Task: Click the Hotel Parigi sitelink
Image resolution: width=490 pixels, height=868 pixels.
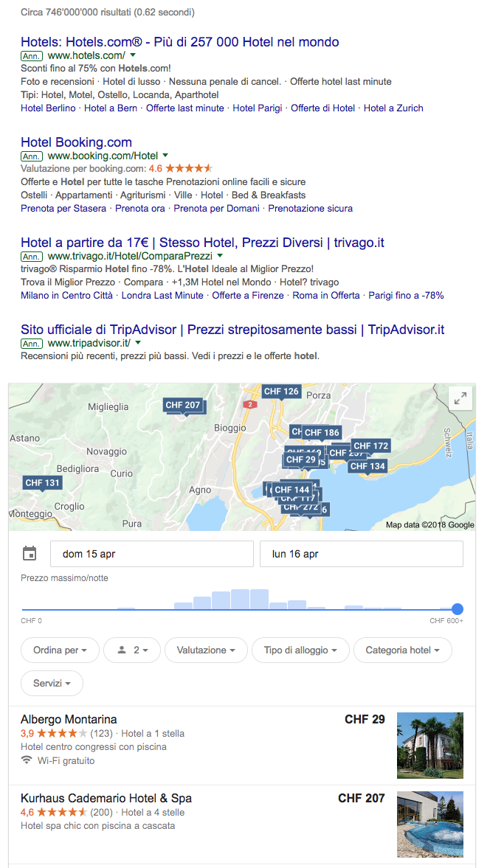Action: click(258, 108)
